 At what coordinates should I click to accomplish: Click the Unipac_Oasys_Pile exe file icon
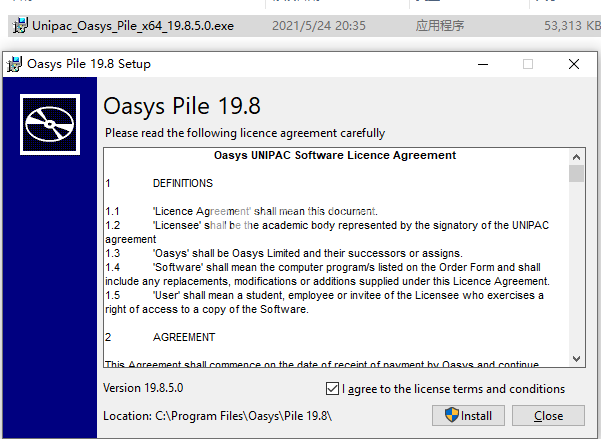[x=20, y=26]
